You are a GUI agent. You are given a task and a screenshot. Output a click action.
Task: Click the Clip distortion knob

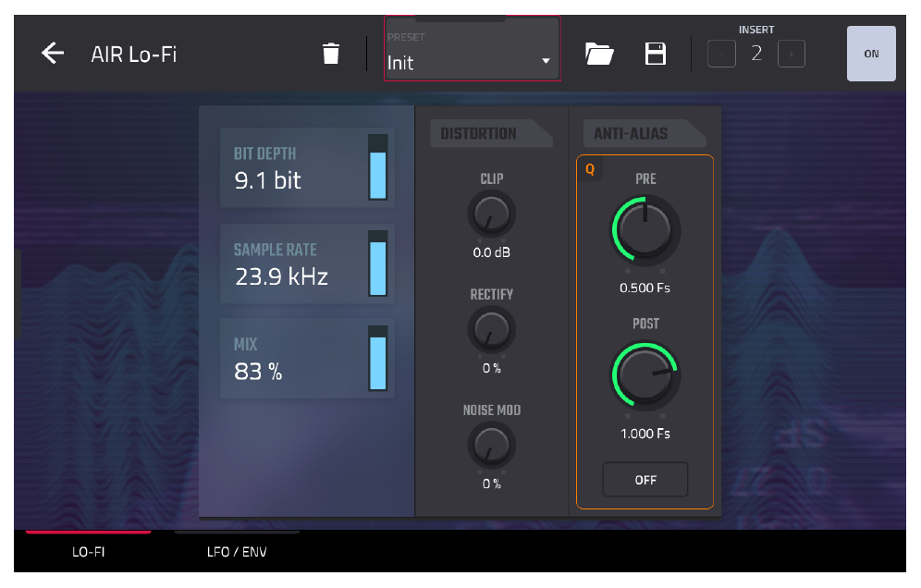coord(491,214)
